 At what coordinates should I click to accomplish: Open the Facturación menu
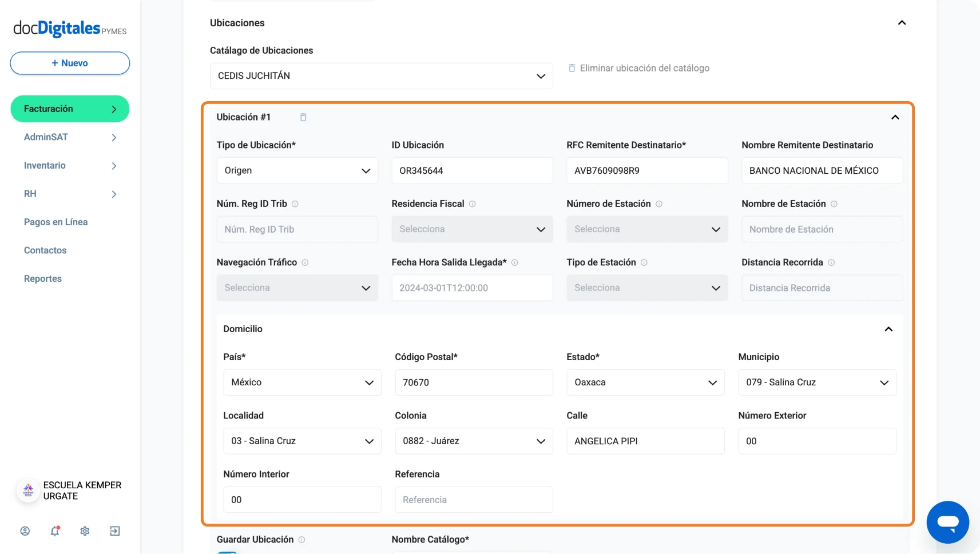click(x=70, y=109)
